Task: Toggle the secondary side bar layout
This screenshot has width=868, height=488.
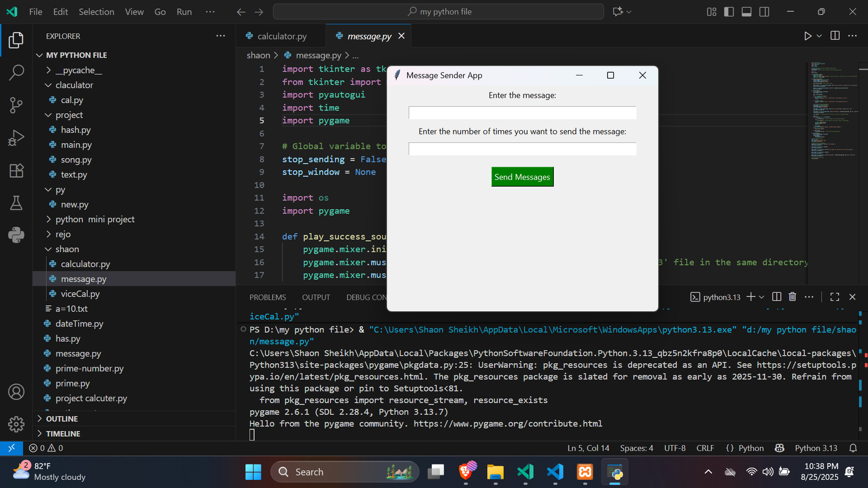Action: point(764,12)
